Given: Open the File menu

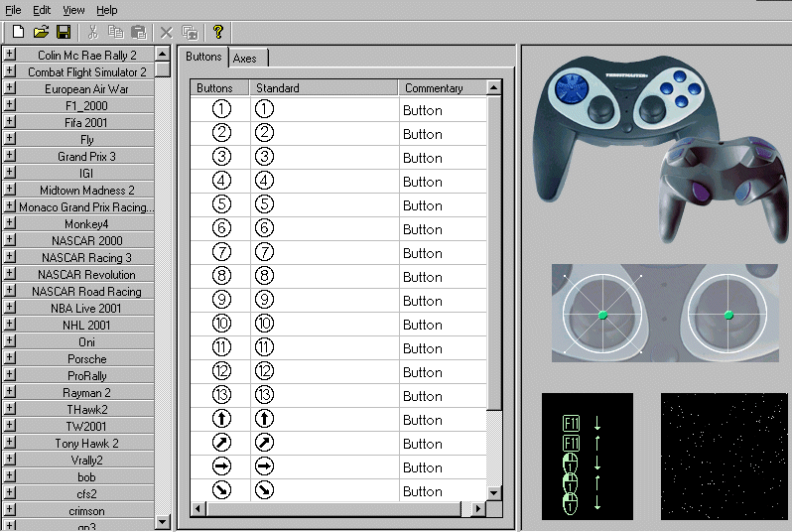Looking at the screenshot, I should [x=13, y=10].
